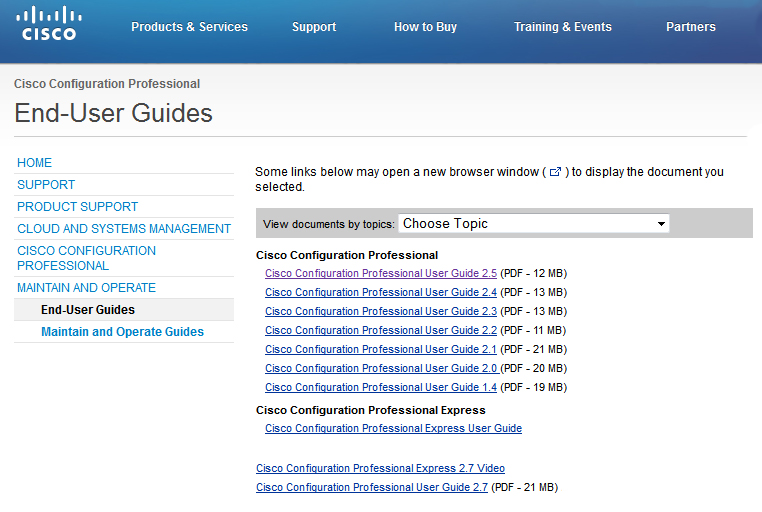Open Configuration Professional Express User Guide
Screen dimensions: 762x512
pos(394,428)
